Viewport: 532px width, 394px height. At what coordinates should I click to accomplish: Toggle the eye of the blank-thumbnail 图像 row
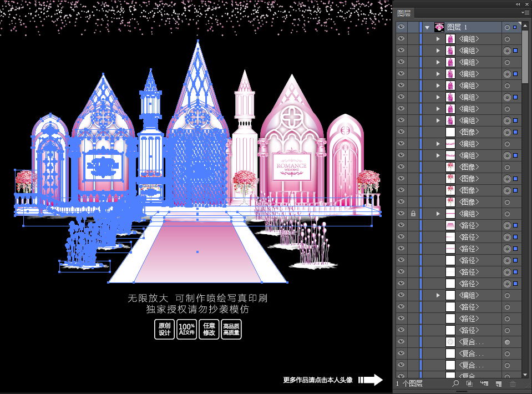[401, 132]
